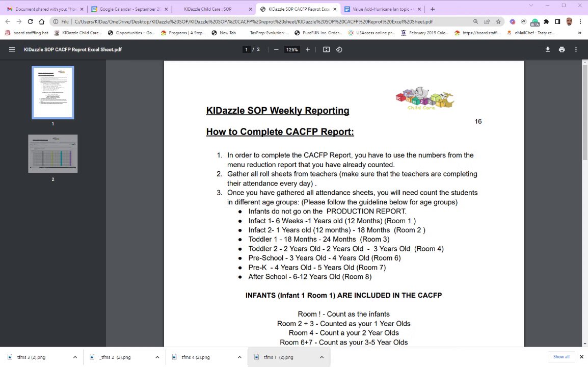Click the 'KIDazzle SOP Weekly Reporting' heading
The height and width of the screenshot is (367, 588).
point(278,110)
